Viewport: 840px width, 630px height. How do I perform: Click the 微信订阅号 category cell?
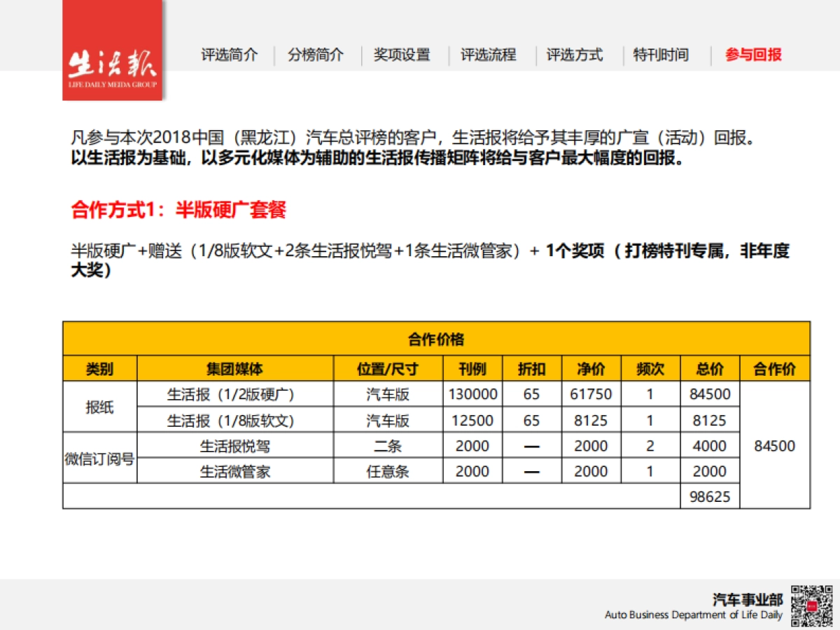[x=99, y=458]
